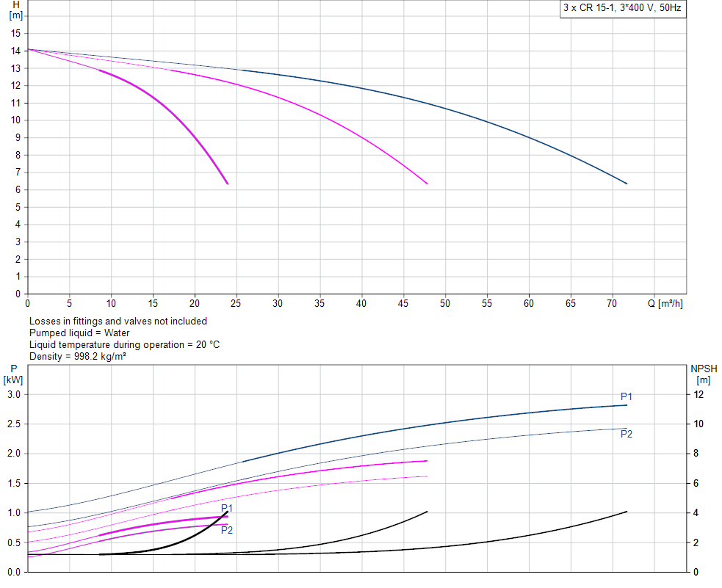
Task: Click the 70 tick on flow axis
Action: click(x=612, y=303)
